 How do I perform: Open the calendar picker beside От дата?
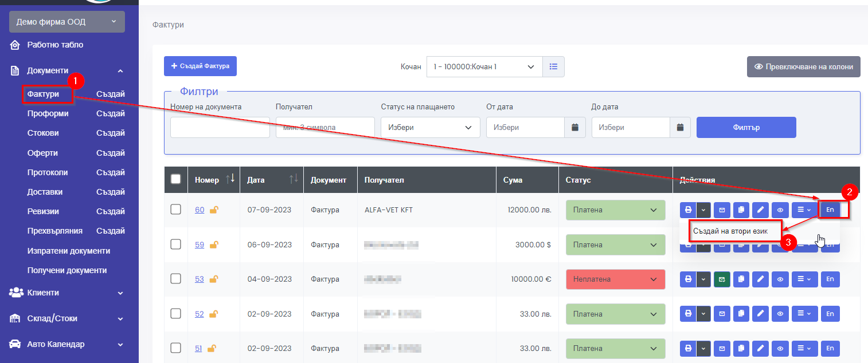click(575, 127)
